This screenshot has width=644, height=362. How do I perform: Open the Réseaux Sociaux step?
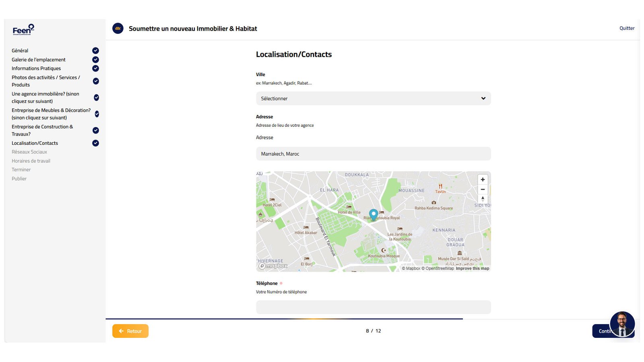coord(29,152)
